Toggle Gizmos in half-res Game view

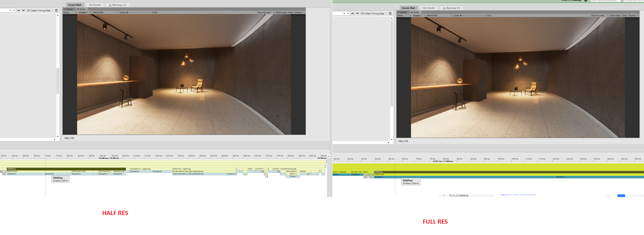pos(298,12)
